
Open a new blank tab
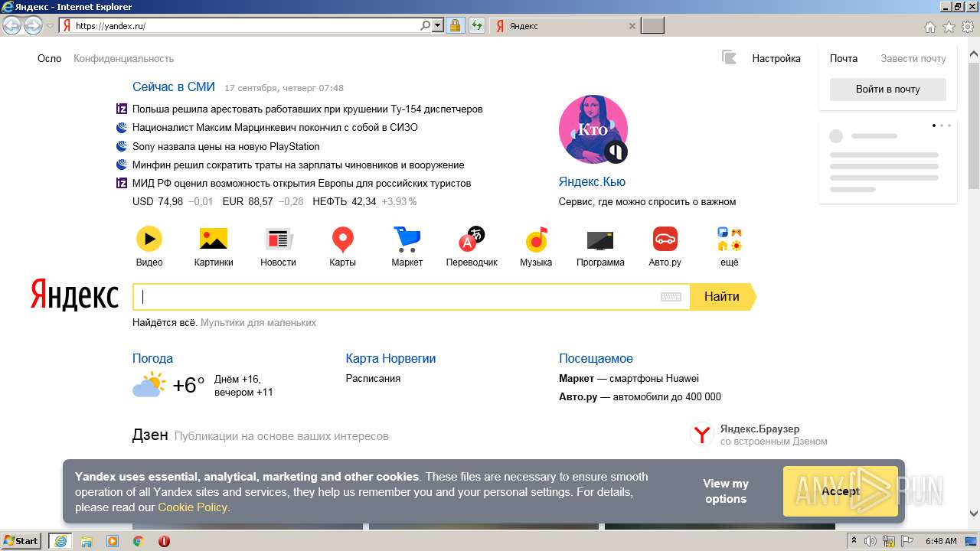click(652, 26)
